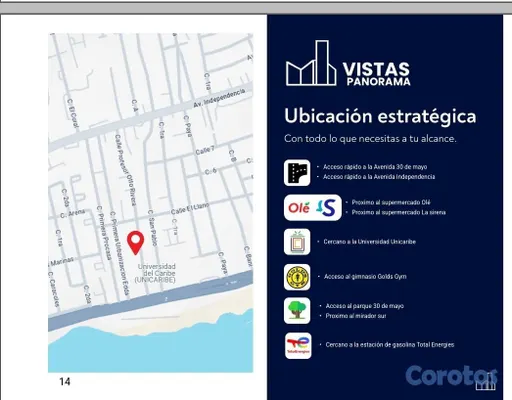Click the 'C. El Coral' street label

73,114
